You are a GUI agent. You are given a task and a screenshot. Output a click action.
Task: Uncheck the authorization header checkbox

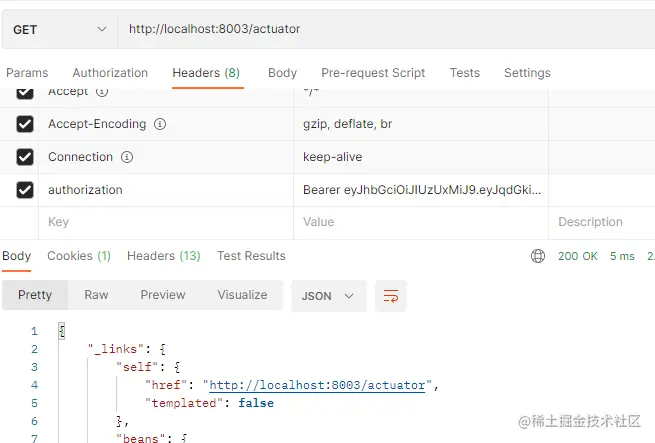(25, 190)
